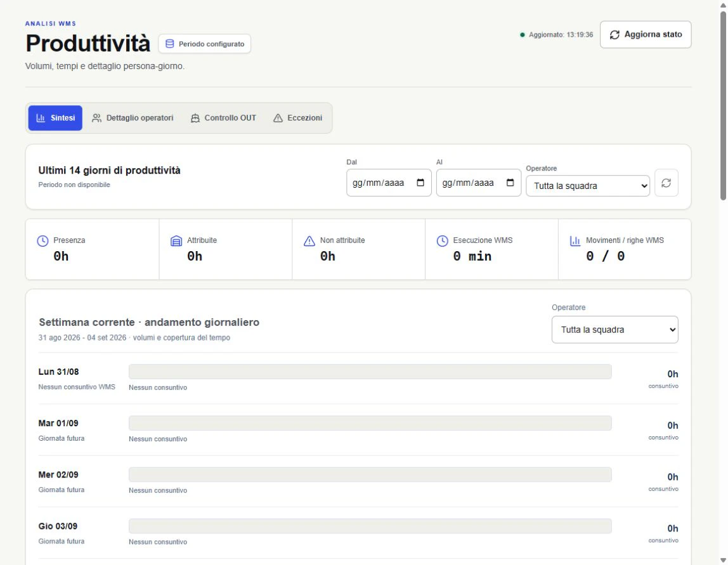Viewport: 728px width, 565px height.
Task: Click the Al date input field
Action: point(479,183)
